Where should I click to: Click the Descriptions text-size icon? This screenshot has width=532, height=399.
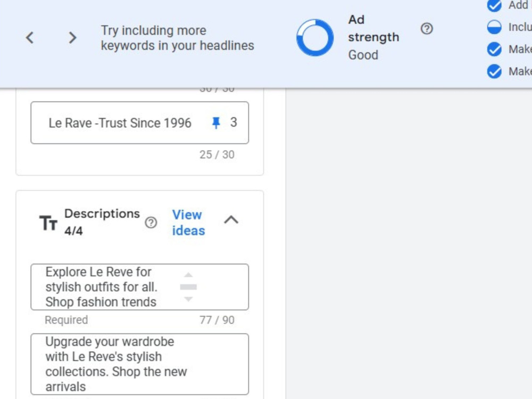pyautogui.click(x=48, y=223)
